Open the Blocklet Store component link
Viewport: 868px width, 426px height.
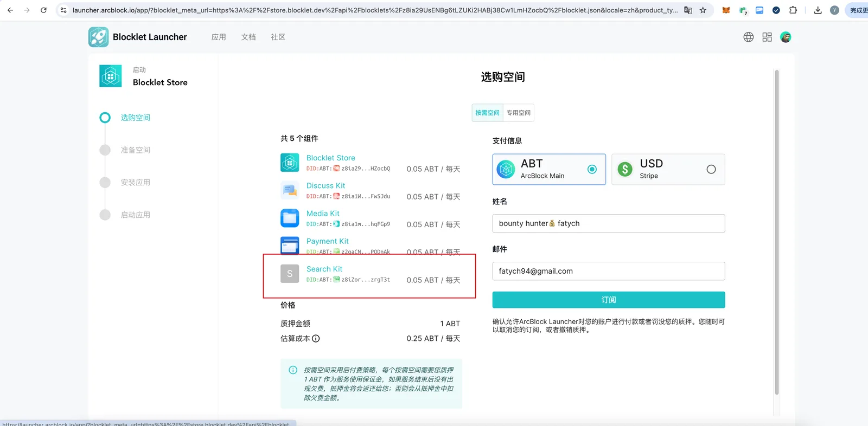tap(331, 158)
